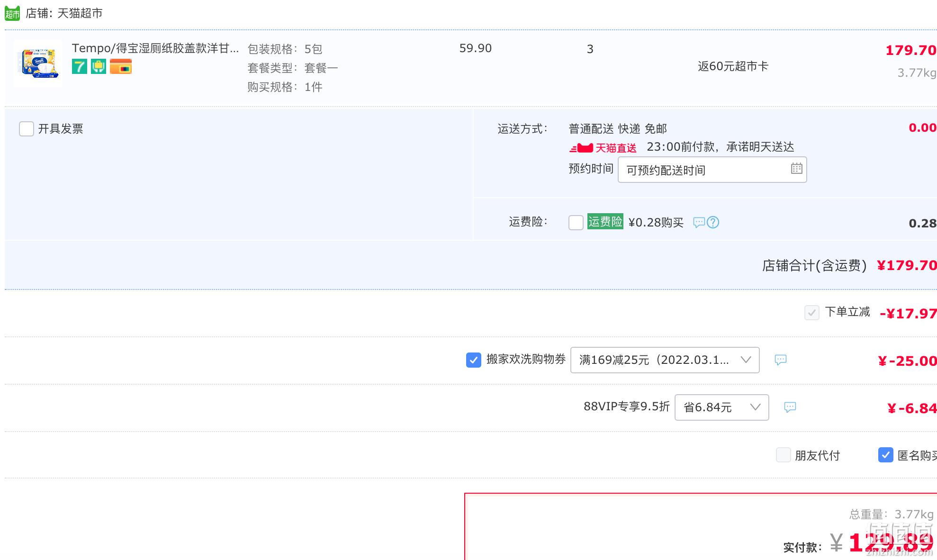Click the green 7-day return badge icon
This screenshot has width=937, height=560.
pos(80,66)
